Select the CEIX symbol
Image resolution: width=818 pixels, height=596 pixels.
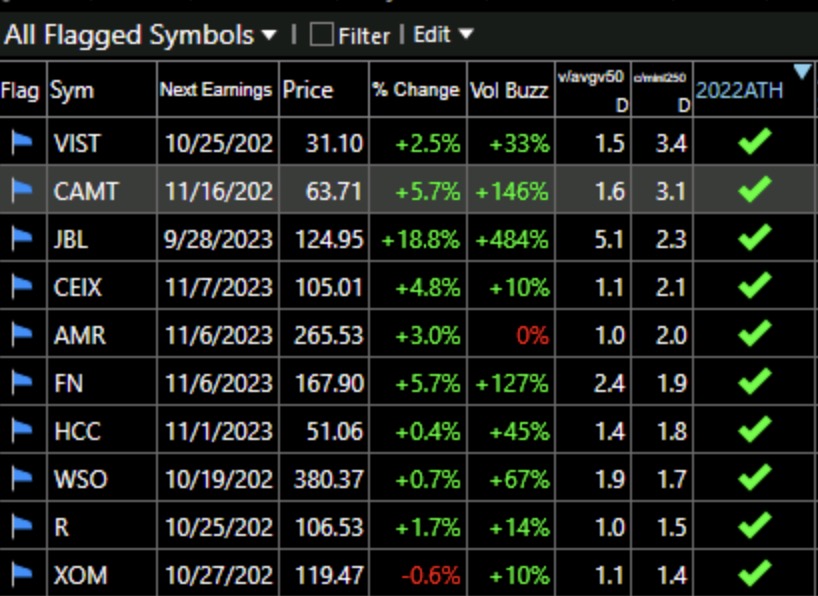[78, 287]
